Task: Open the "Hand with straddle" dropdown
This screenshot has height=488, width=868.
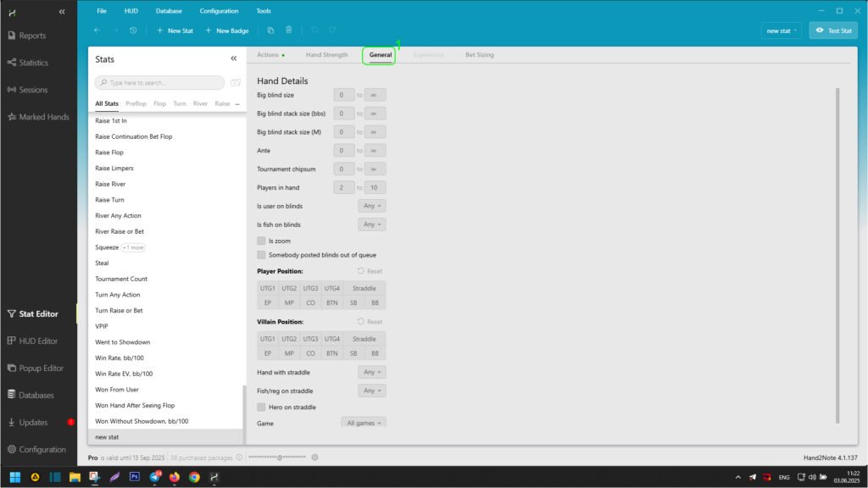Action: pyautogui.click(x=372, y=372)
